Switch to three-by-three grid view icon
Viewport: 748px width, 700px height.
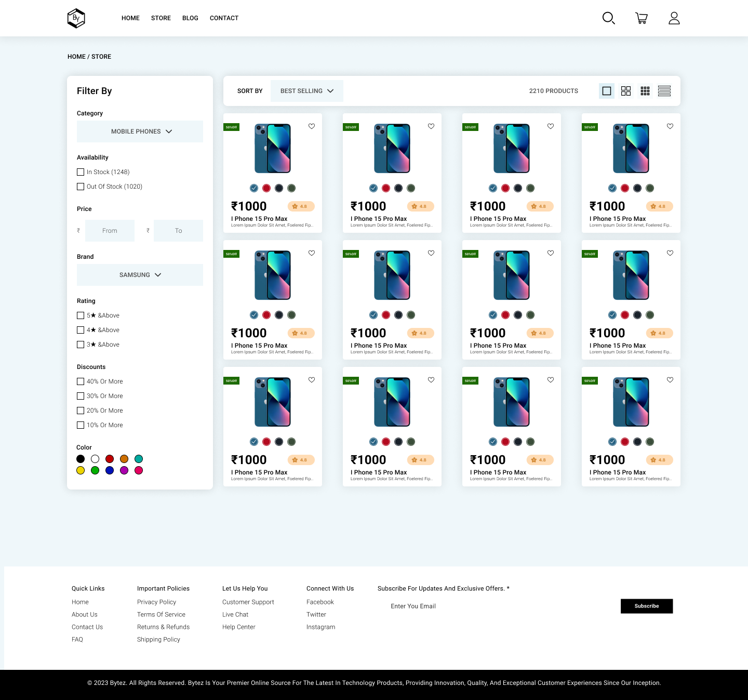tap(645, 91)
